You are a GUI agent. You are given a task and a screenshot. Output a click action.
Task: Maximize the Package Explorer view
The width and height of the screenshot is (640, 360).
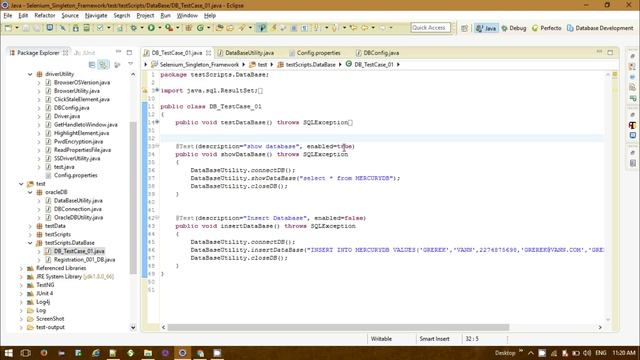(x=129, y=52)
